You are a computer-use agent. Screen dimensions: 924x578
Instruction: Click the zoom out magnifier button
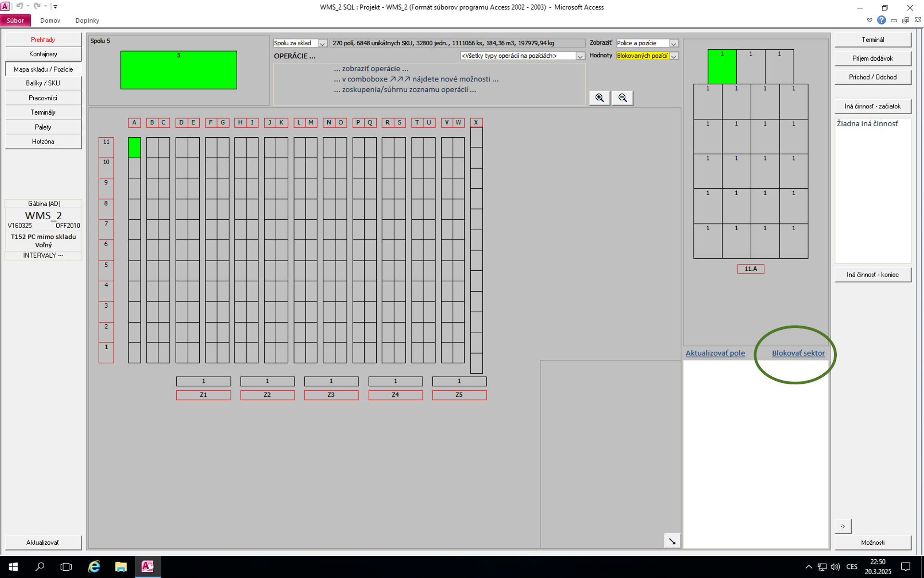(622, 98)
